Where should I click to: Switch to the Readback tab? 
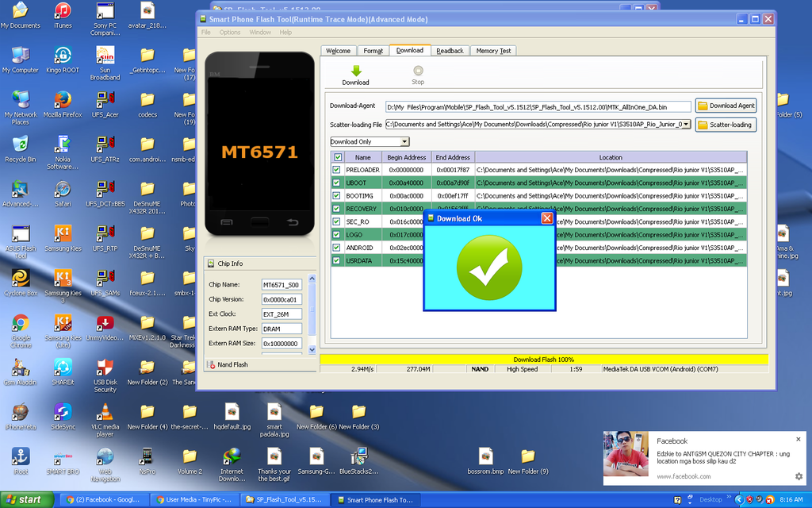pyautogui.click(x=450, y=51)
